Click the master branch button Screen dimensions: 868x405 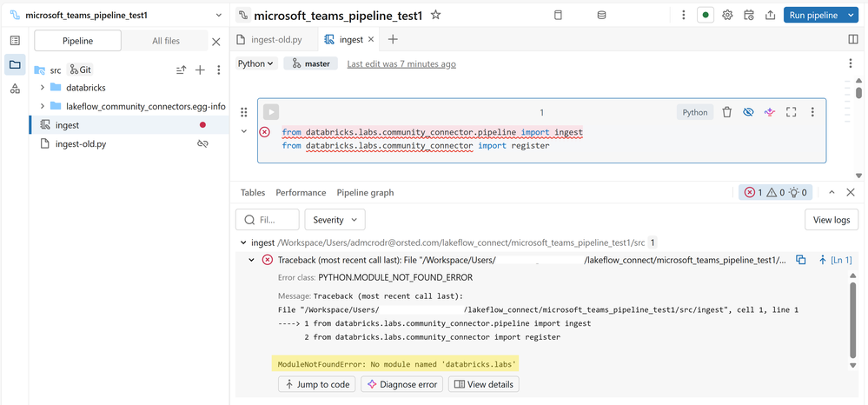click(x=310, y=63)
